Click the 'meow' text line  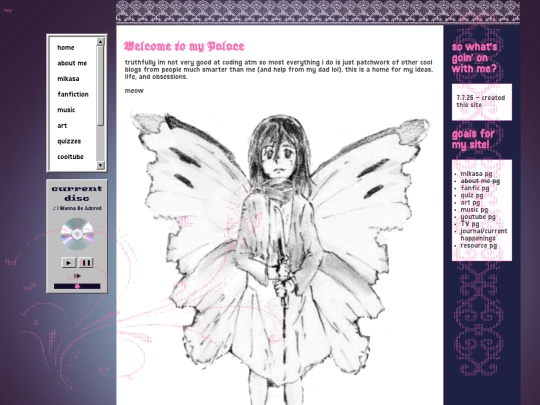(x=134, y=91)
